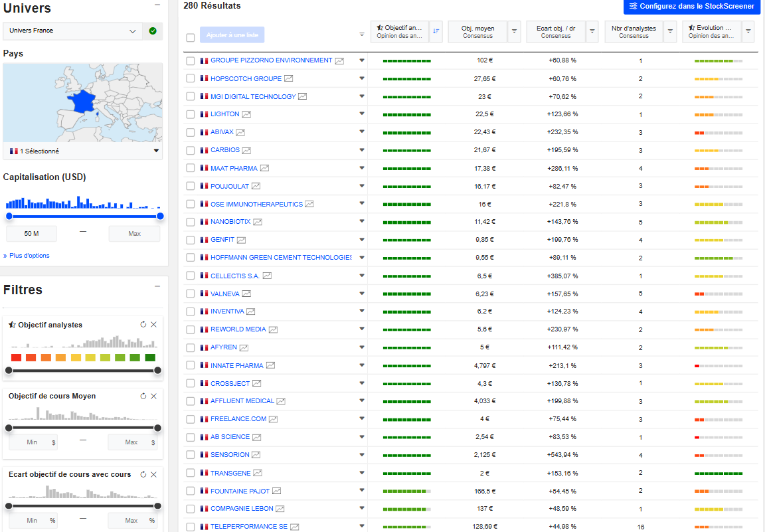Click the chart icon next to VALNEVA

[246, 294]
